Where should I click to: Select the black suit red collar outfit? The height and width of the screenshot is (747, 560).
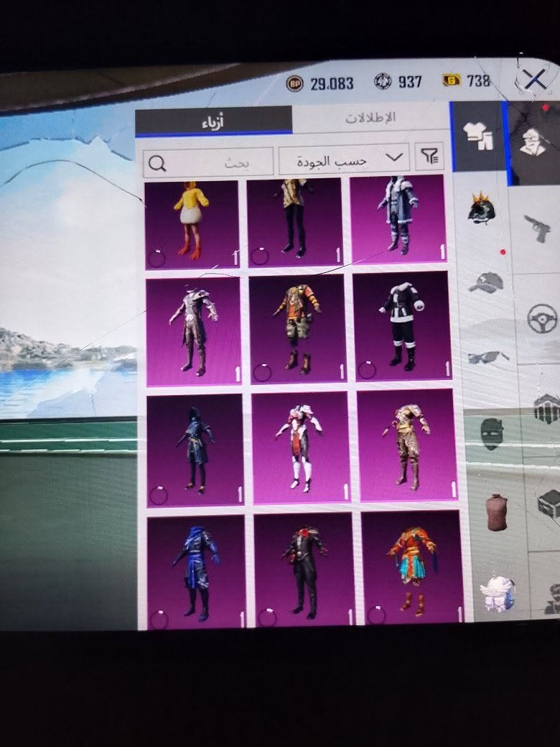coord(304,570)
